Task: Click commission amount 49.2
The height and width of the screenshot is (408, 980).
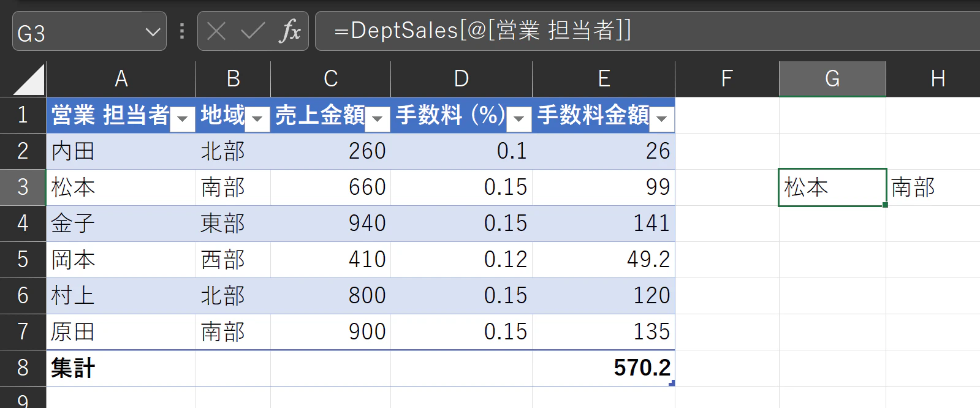Action: click(604, 260)
